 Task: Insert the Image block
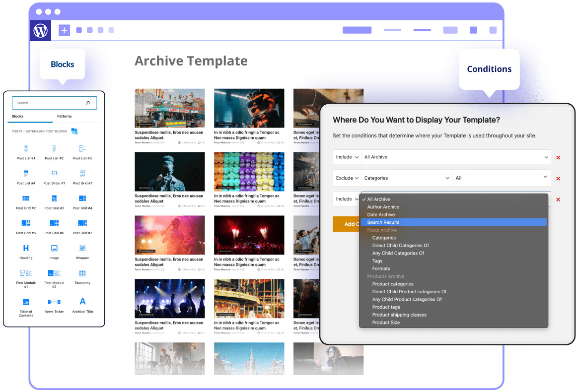coord(54,252)
